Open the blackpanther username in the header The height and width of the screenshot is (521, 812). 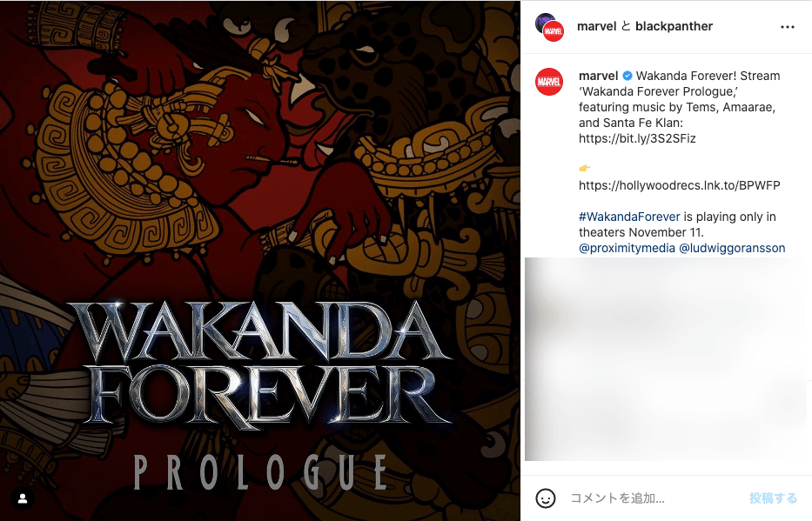[674, 26]
